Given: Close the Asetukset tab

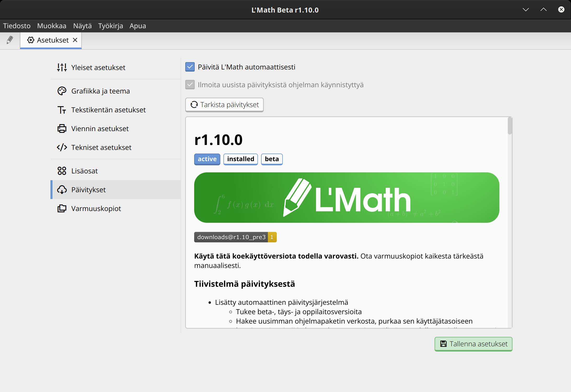Looking at the screenshot, I should (75, 40).
